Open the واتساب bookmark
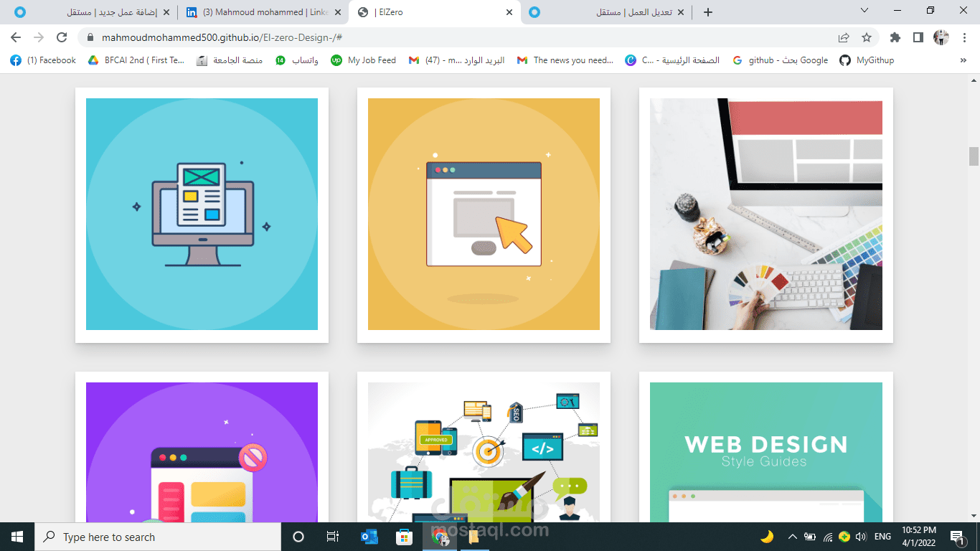 click(297, 60)
